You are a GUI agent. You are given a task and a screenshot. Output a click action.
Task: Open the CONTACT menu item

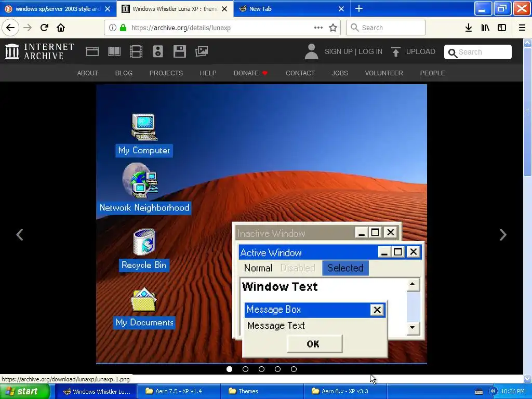point(300,73)
